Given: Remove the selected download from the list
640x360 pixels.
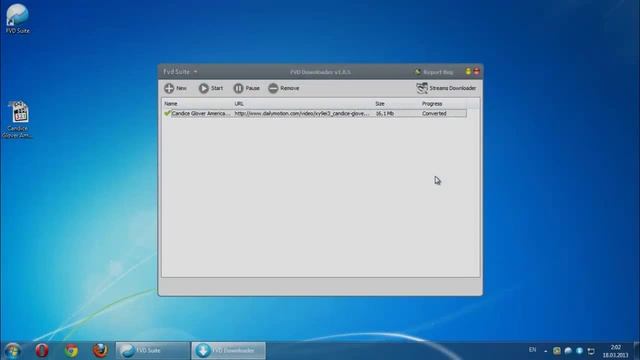Looking at the screenshot, I should coord(284,88).
